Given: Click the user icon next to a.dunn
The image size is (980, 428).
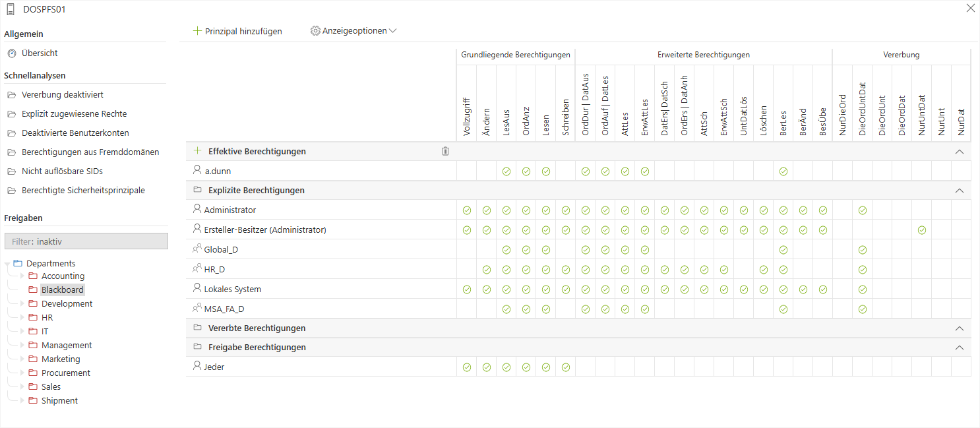Looking at the screenshot, I should [x=197, y=171].
